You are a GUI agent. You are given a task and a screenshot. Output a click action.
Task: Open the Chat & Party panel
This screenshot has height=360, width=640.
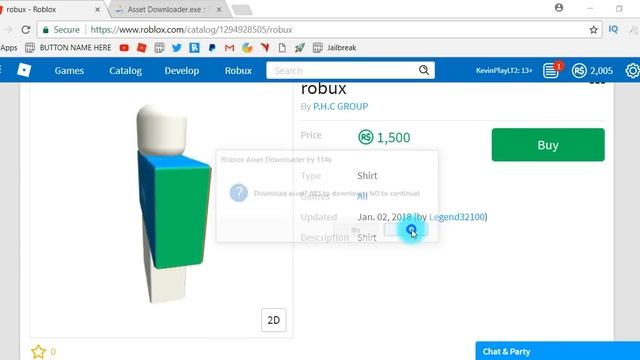click(558, 351)
